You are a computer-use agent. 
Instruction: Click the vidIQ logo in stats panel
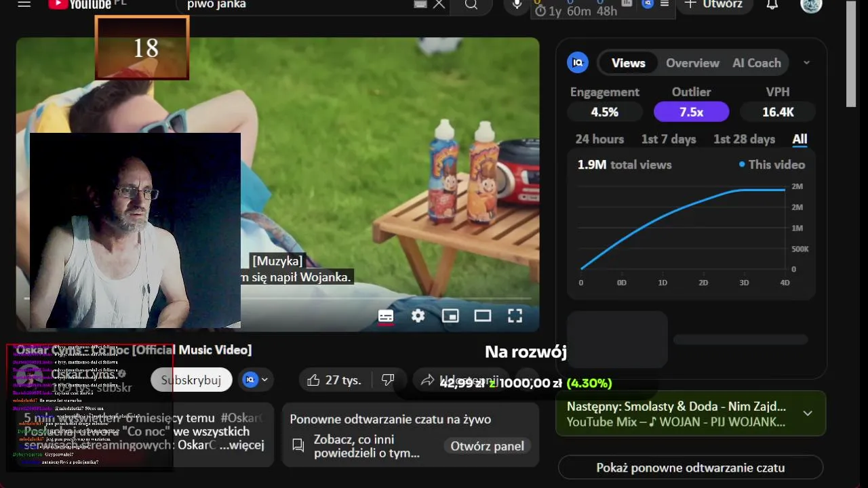(x=578, y=63)
